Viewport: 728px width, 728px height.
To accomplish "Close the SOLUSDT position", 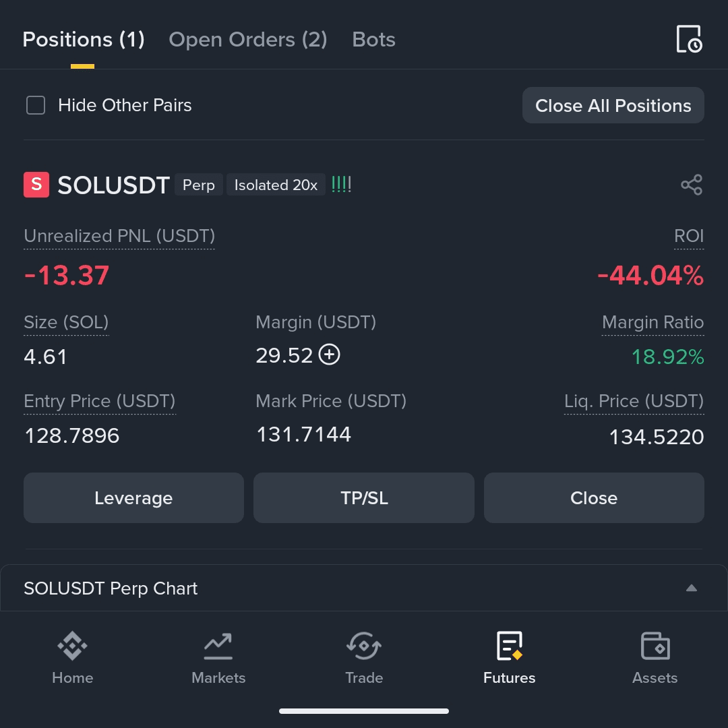I will [x=594, y=497].
